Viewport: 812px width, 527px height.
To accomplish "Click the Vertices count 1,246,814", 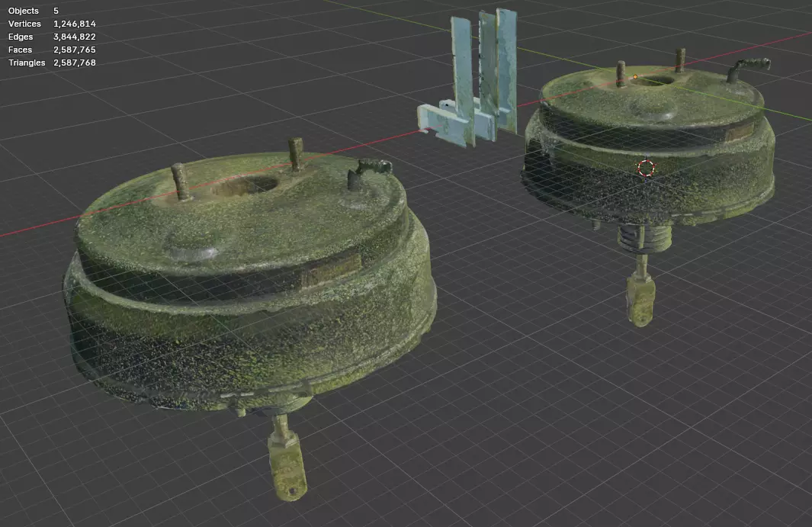I will point(75,24).
